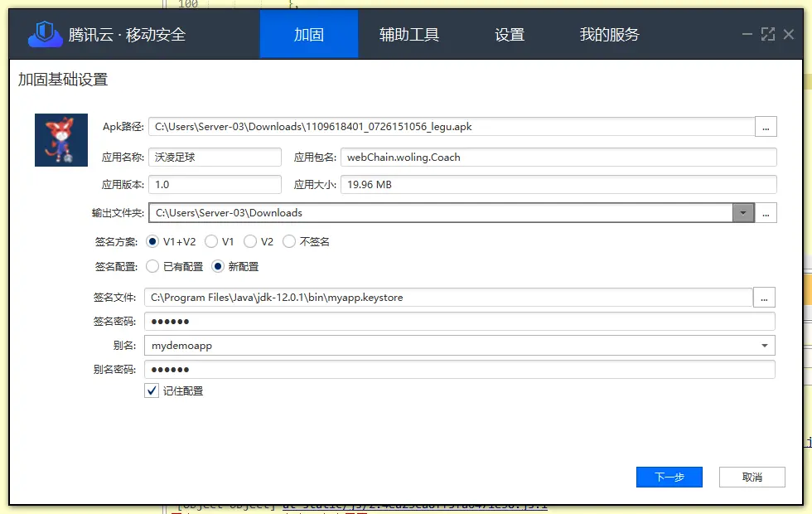
Task: Click the 签名文件 keystore path field
Action: click(448, 298)
